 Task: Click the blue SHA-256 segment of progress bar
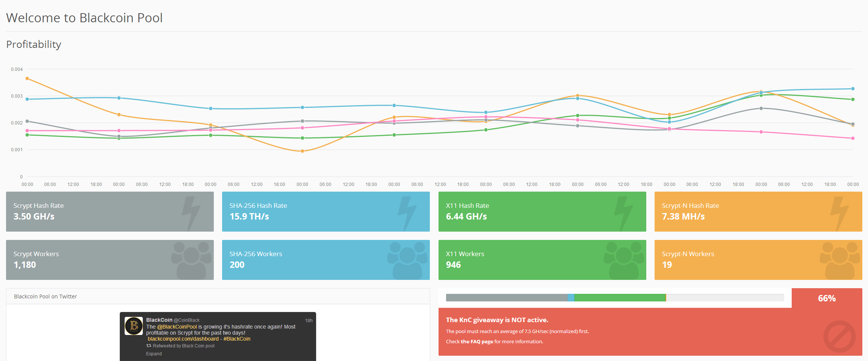coord(571,298)
